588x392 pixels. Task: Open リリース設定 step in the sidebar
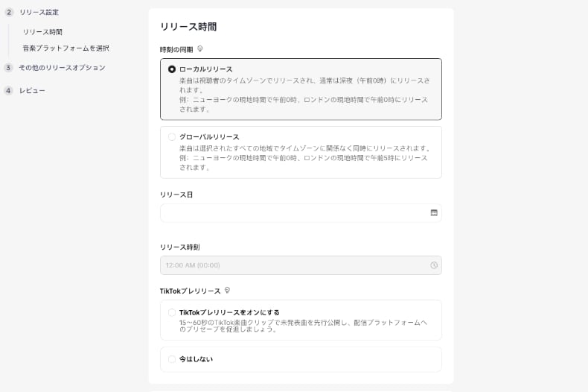click(39, 12)
